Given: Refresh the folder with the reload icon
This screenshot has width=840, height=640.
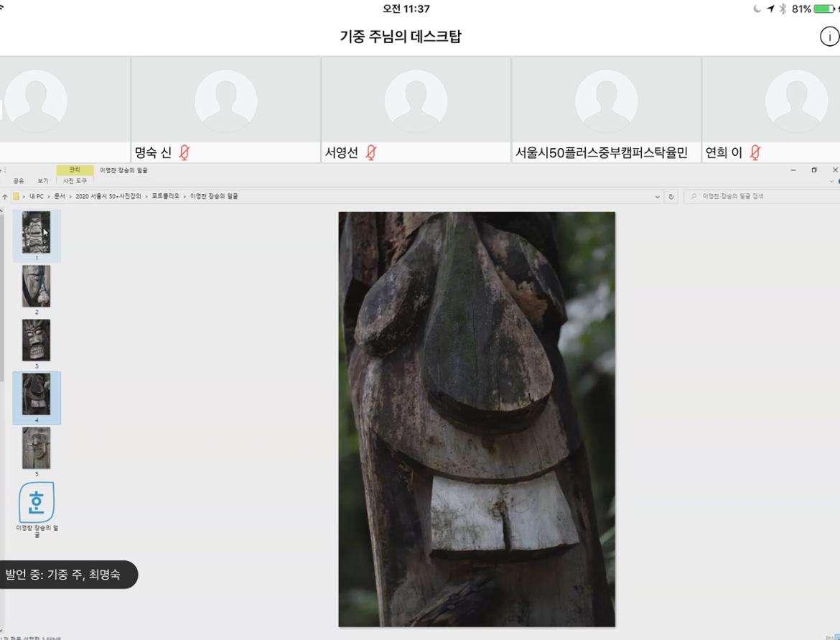Looking at the screenshot, I should (671, 197).
